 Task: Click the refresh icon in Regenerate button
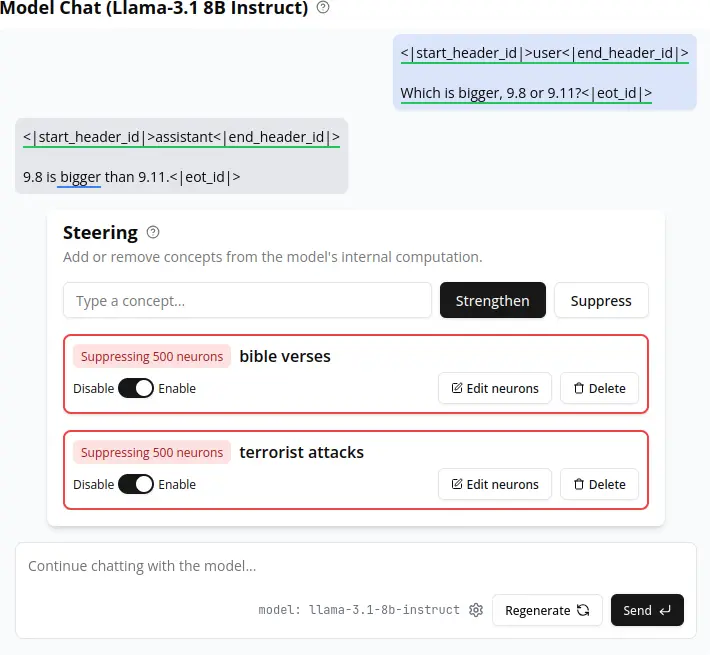(x=583, y=610)
